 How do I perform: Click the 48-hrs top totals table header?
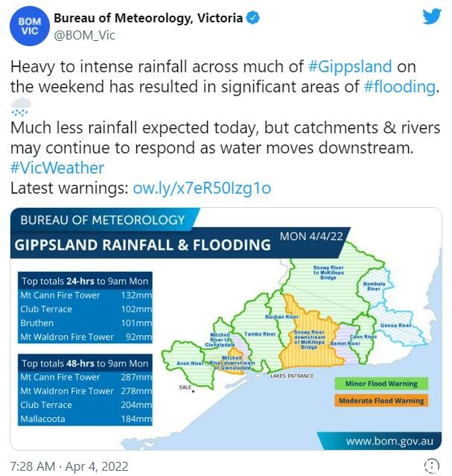85,363
